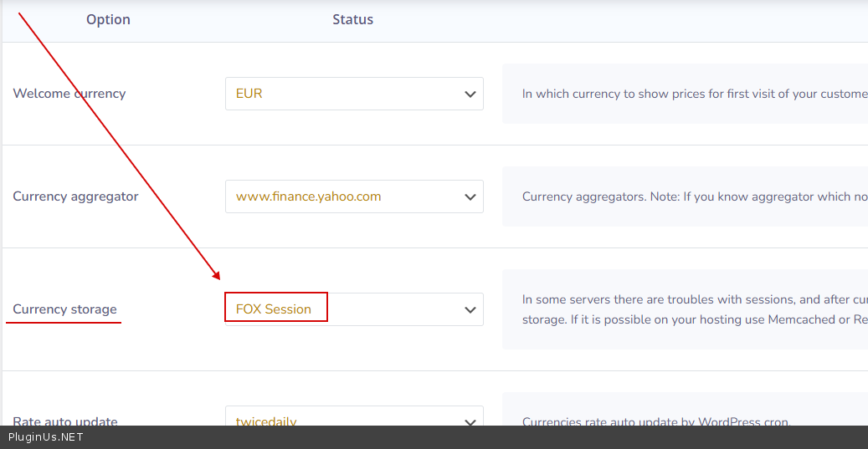This screenshot has width=868, height=449.
Task: Click the red arrowhead pointing at FOX Session
Action: 217,276
